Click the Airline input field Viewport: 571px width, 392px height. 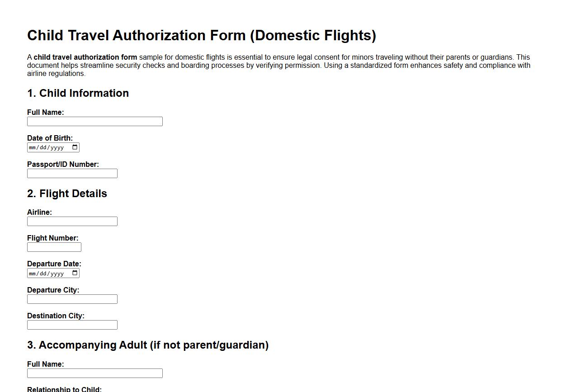click(72, 221)
